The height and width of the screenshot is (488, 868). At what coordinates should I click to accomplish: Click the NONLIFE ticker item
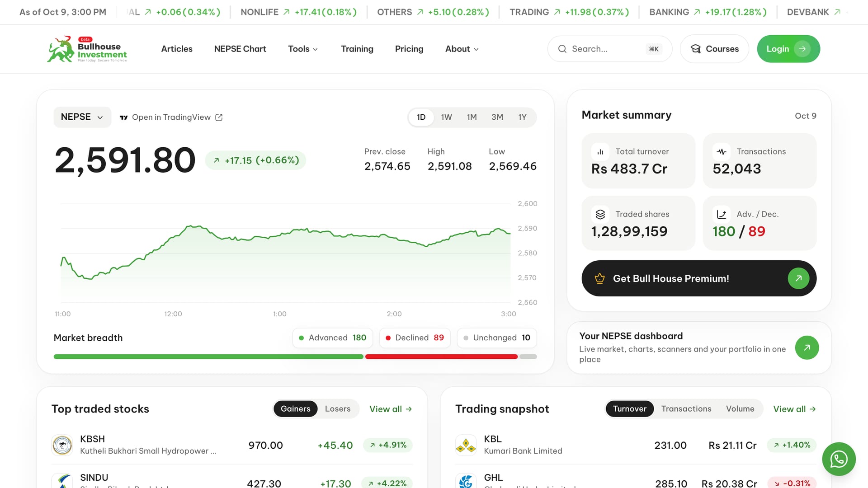[x=298, y=12]
